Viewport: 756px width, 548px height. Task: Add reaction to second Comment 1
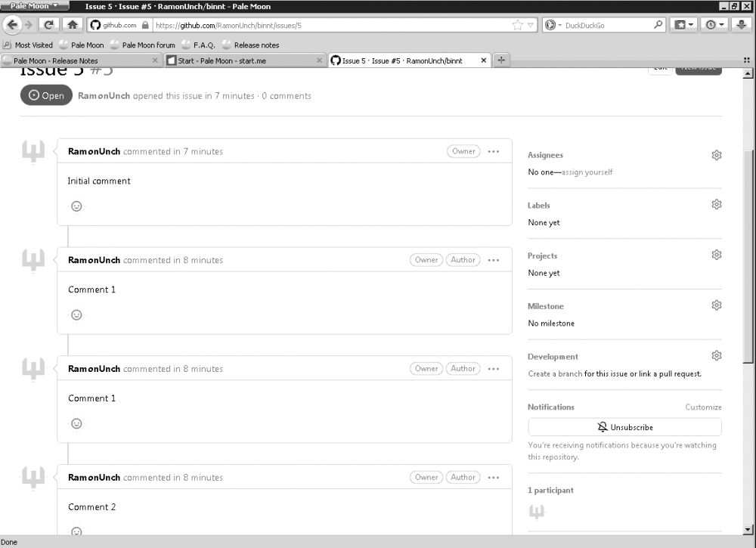click(x=76, y=423)
